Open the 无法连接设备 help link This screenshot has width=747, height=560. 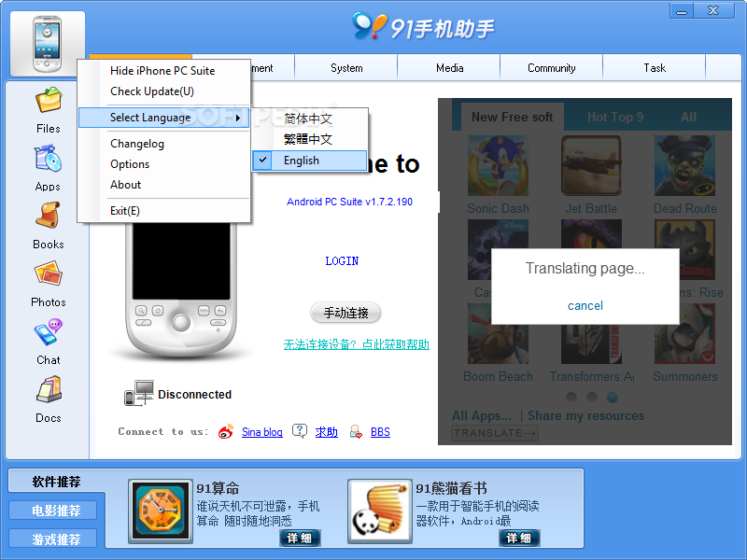point(357,344)
